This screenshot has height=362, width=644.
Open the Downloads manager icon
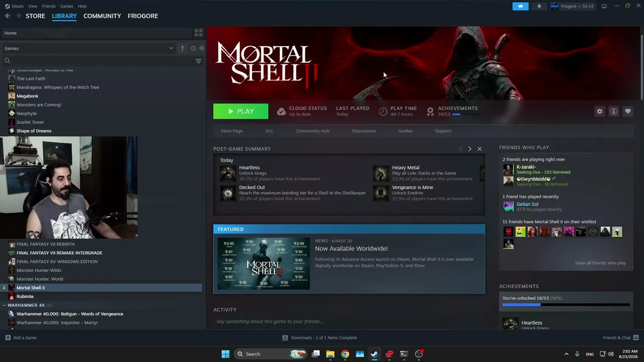coord(285,337)
